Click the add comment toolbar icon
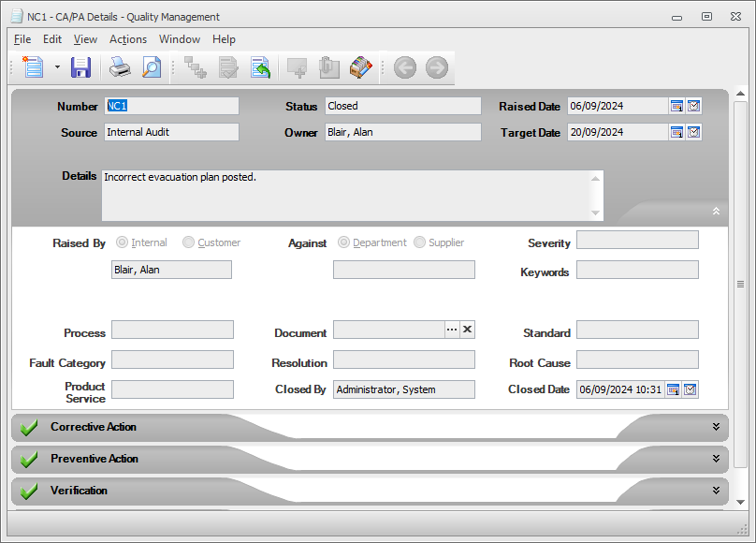This screenshot has height=543, width=756. coord(297,67)
